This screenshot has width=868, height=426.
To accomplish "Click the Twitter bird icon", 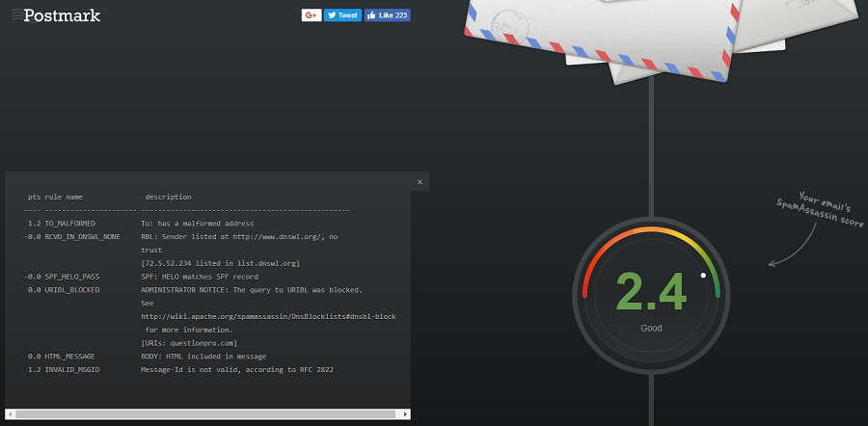I will coord(332,15).
